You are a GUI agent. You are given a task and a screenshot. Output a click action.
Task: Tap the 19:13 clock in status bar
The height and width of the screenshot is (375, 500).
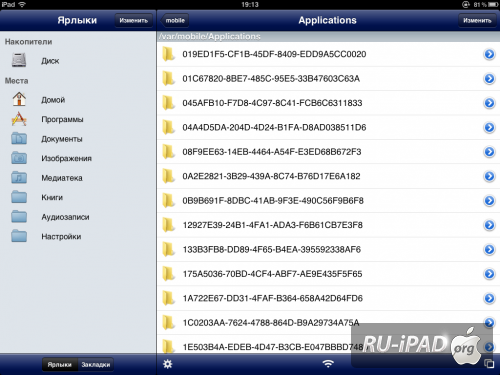pyautogui.click(x=250, y=5)
